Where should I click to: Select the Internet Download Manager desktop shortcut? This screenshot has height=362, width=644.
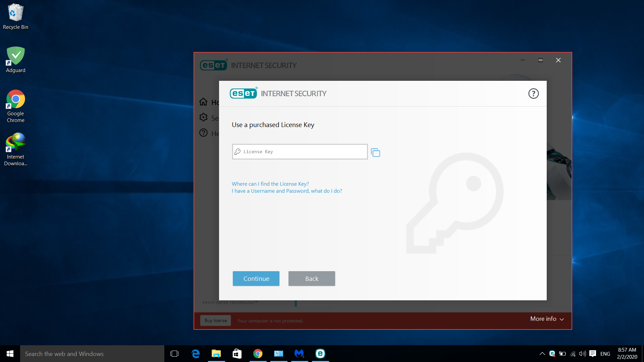coord(15,149)
